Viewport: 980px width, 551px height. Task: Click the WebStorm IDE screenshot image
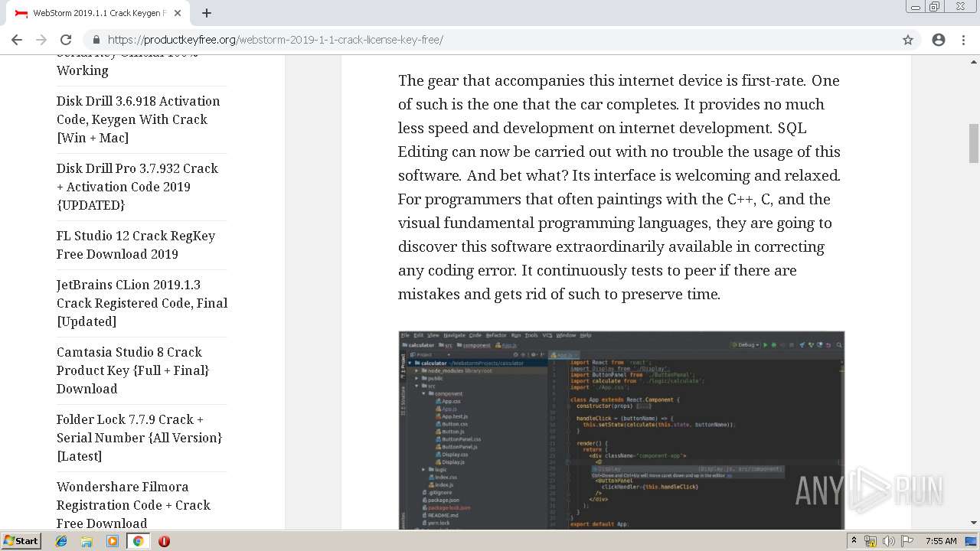coord(621,430)
